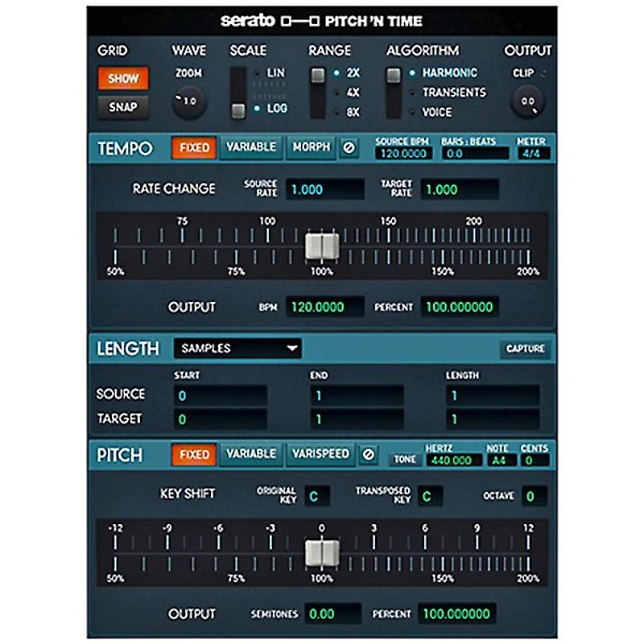Click the Semitones output field
The image size is (644, 644).
pyautogui.click(x=332, y=613)
